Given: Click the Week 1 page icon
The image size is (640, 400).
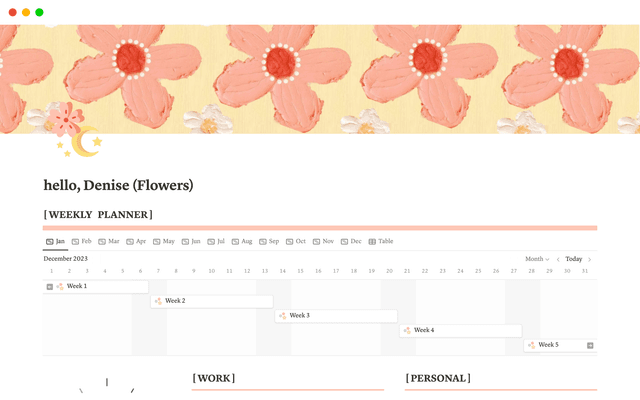Looking at the screenshot, I should pos(60,287).
